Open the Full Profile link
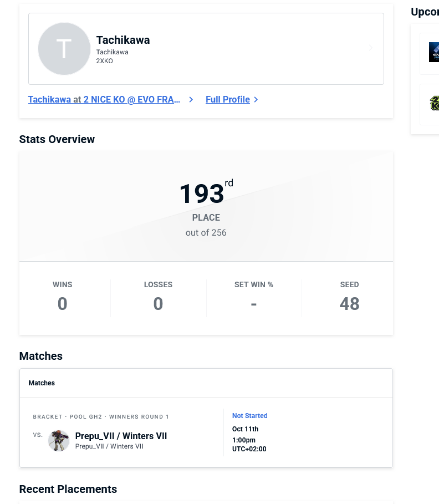 [227, 100]
